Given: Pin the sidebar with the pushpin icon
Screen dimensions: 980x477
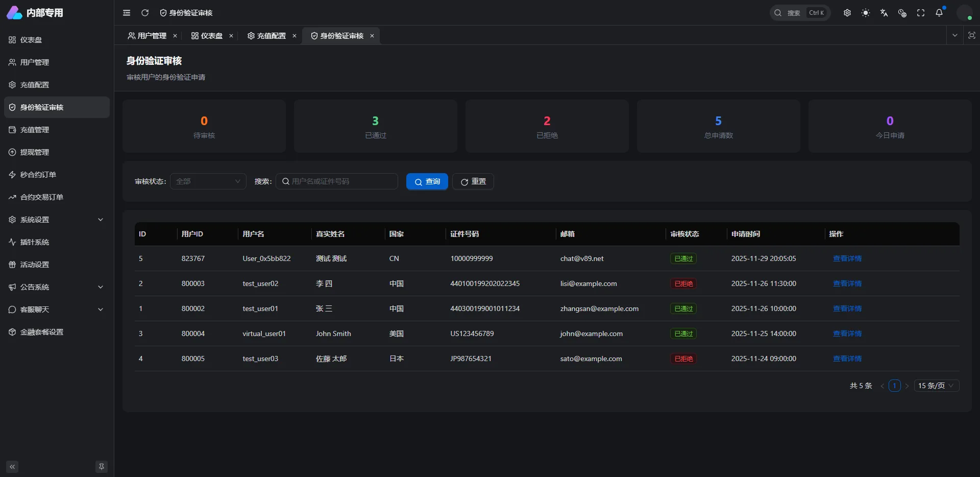Looking at the screenshot, I should click(102, 467).
